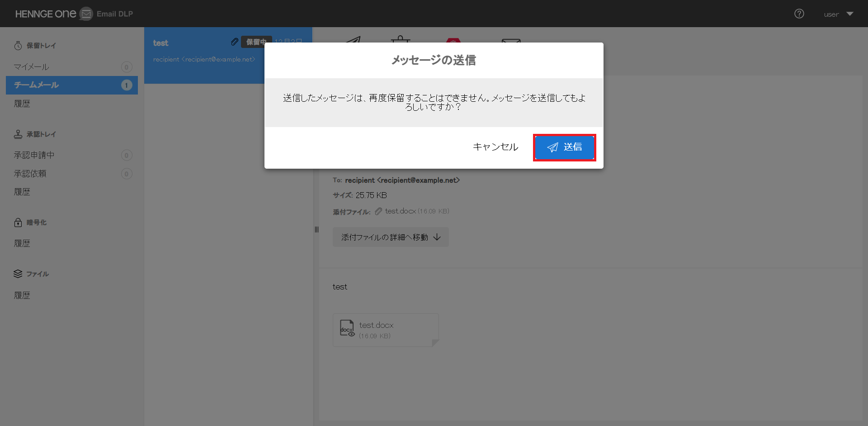This screenshot has height=426, width=868.
Task: Click the ファイル layers icon
Action: (18, 274)
